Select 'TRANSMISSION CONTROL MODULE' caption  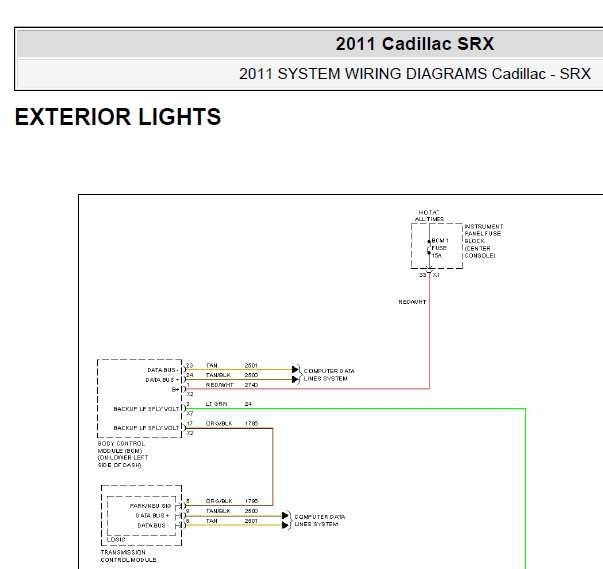[x=128, y=556]
